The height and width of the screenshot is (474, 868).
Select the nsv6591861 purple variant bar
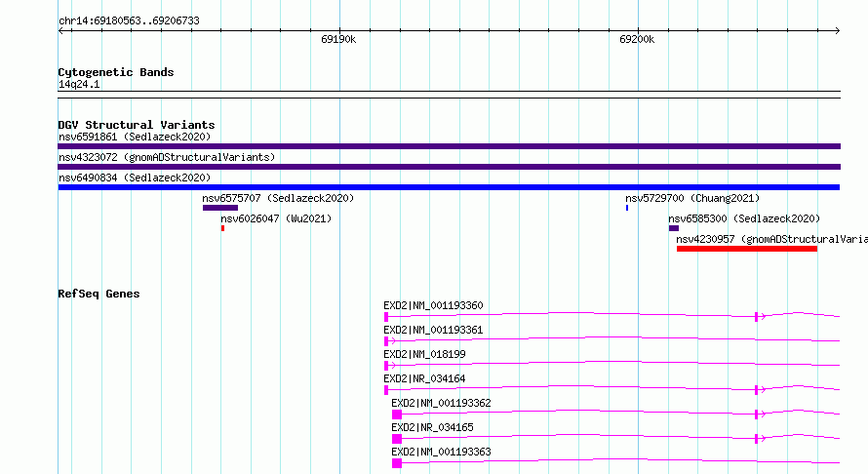click(449, 146)
